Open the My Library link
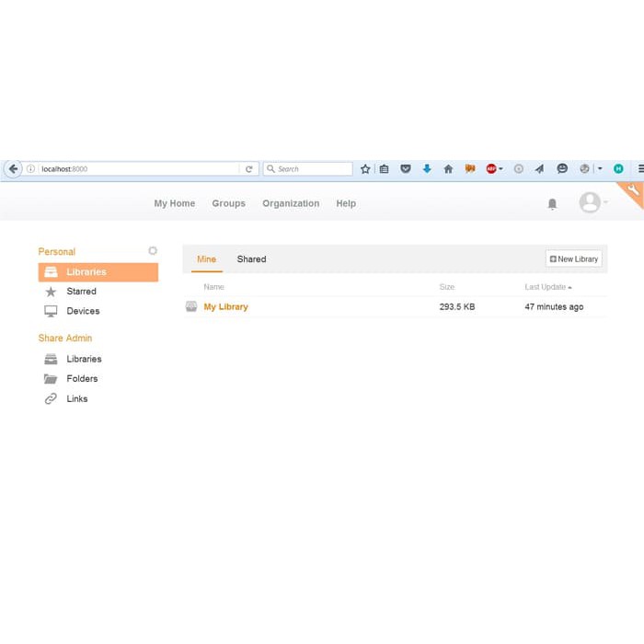This screenshot has width=644, height=644. tap(226, 306)
